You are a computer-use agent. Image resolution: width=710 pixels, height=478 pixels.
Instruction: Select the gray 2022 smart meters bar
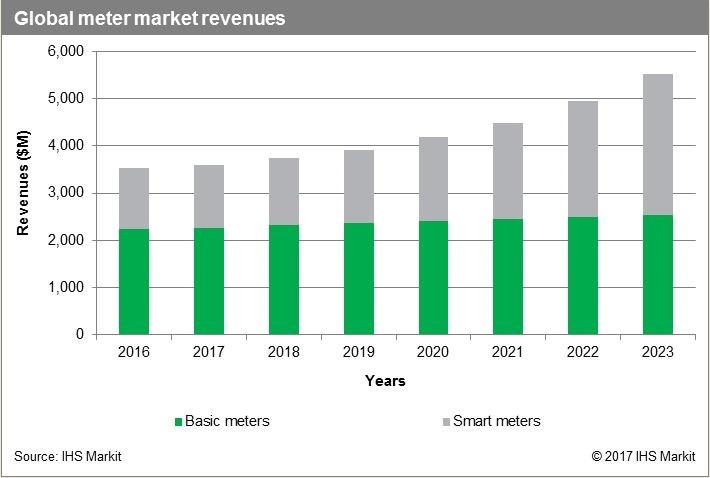point(583,159)
